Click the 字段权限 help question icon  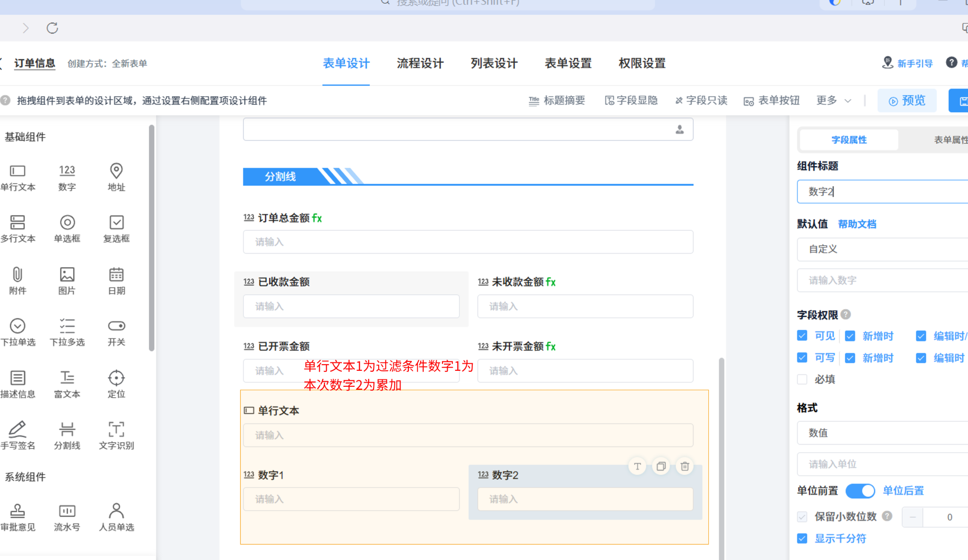pos(846,314)
